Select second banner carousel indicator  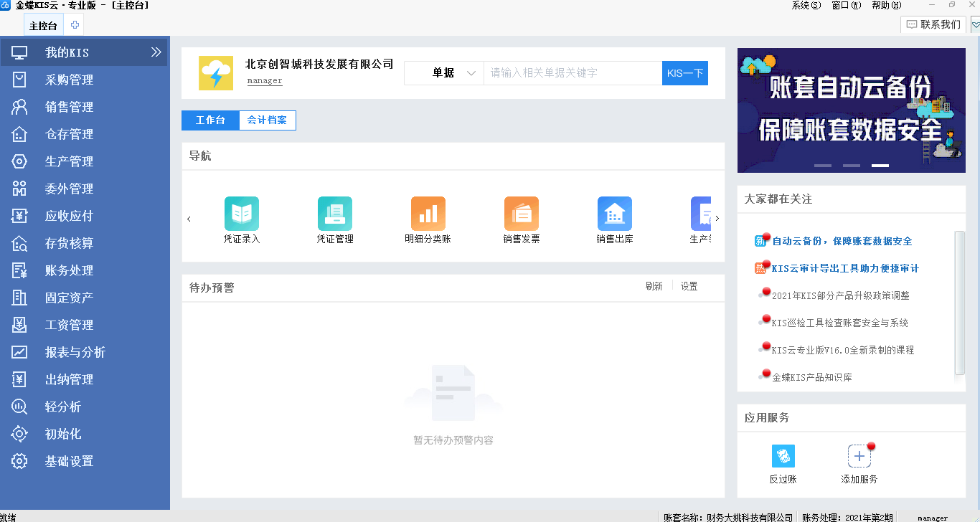pyautogui.click(x=852, y=166)
